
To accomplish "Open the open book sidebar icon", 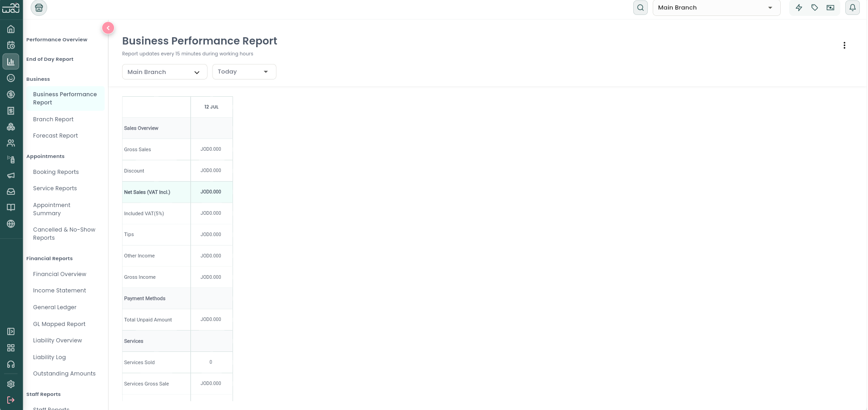I will pyautogui.click(x=11, y=207).
